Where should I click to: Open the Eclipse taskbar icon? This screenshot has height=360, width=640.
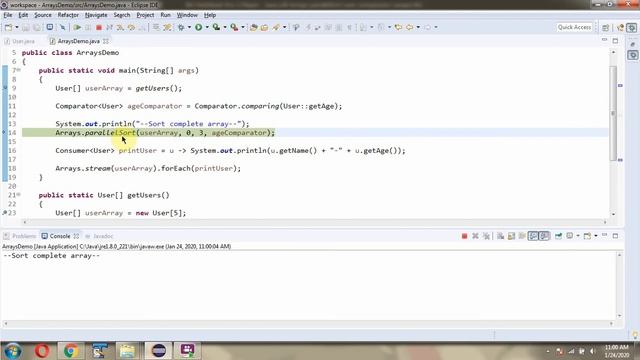click(x=159, y=351)
